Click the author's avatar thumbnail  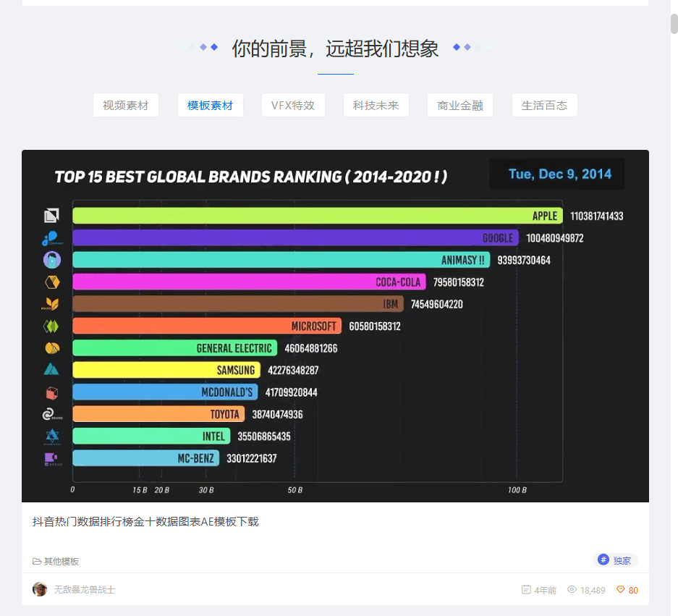(x=41, y=589)
